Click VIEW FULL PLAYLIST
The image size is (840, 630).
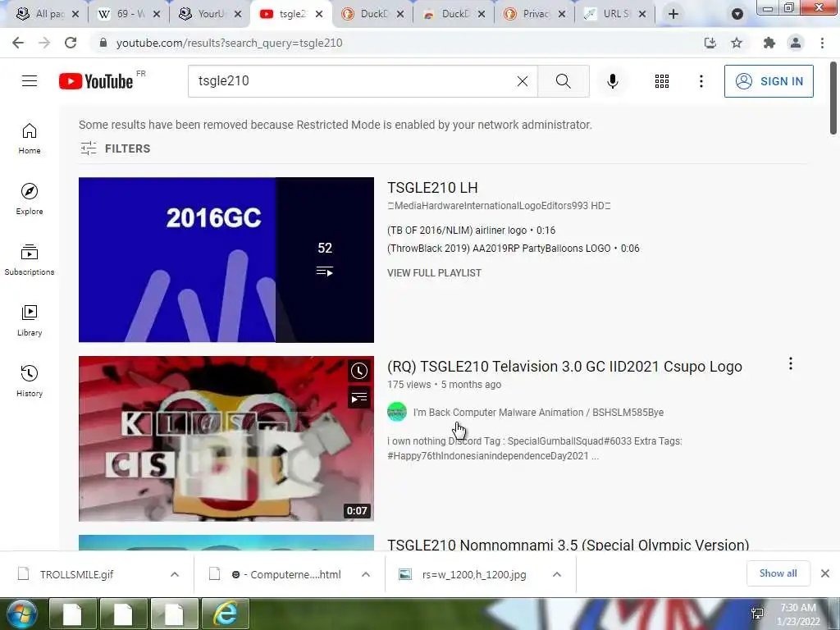tap(434, 272)
